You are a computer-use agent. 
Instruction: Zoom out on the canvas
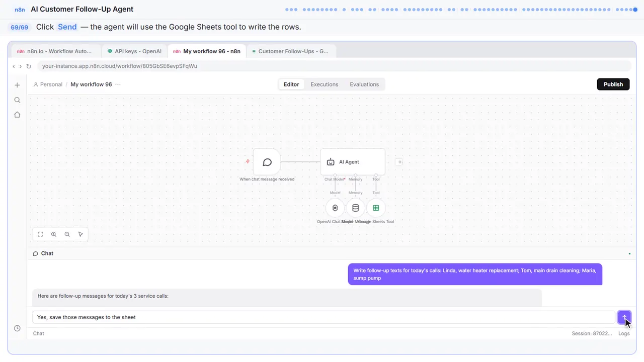point(67,234)
